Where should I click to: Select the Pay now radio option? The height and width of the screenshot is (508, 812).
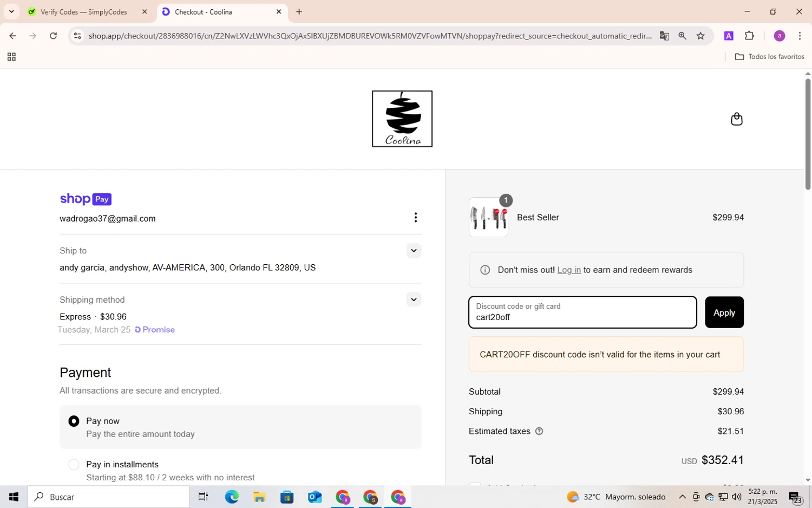point(74,421)
